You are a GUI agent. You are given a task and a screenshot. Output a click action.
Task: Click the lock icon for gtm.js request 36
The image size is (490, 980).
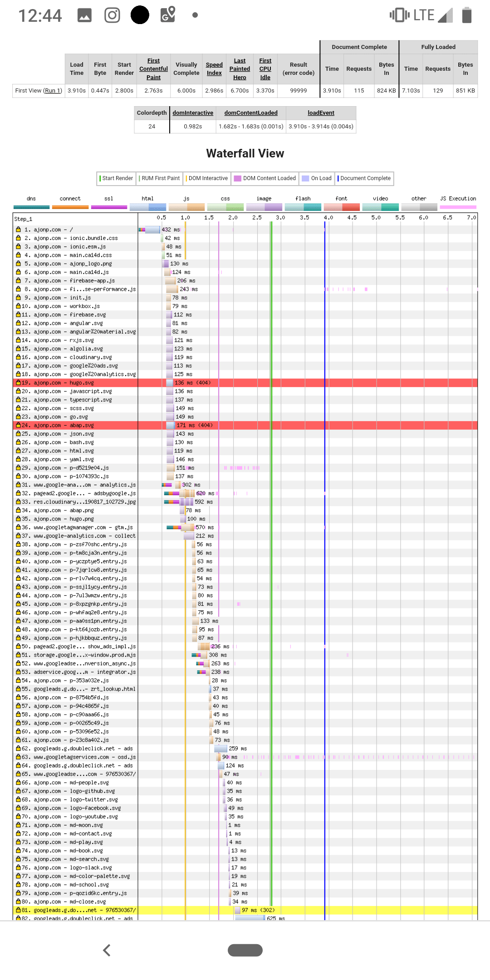pos(18,527)
